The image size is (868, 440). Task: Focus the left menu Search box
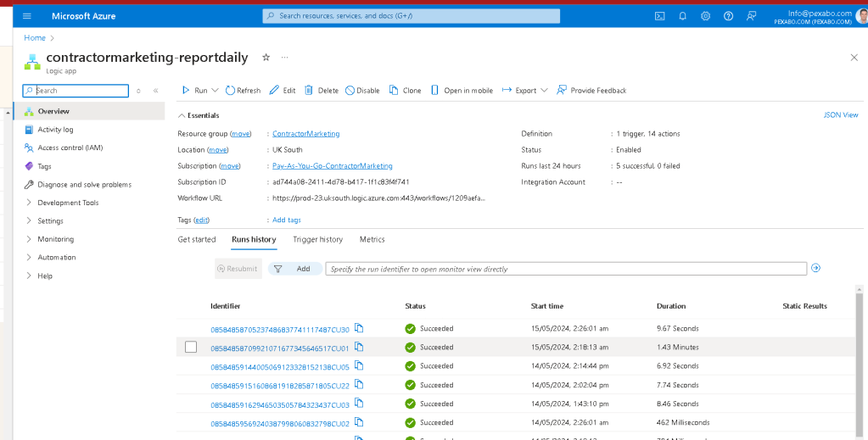(x=76, y=91)
